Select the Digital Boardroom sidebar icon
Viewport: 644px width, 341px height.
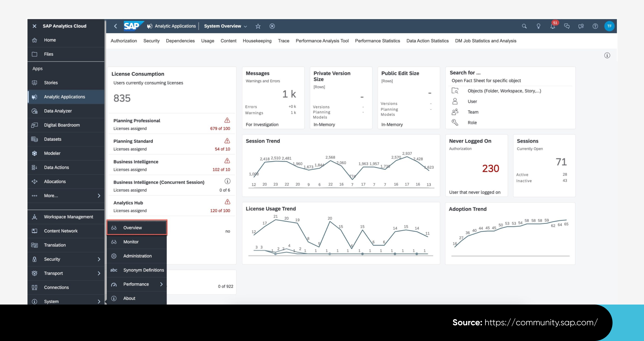(35, 125)
